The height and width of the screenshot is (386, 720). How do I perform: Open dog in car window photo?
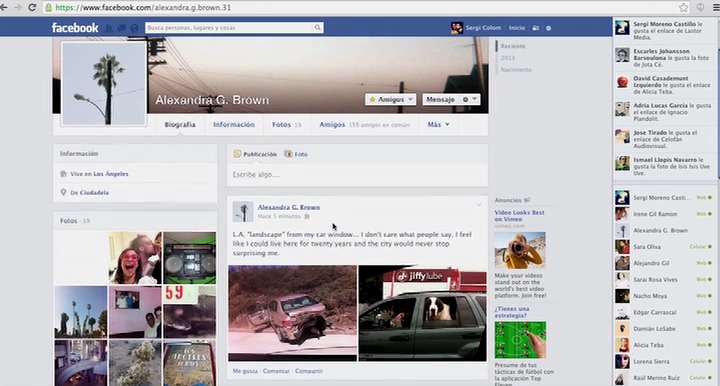(422, 313)
